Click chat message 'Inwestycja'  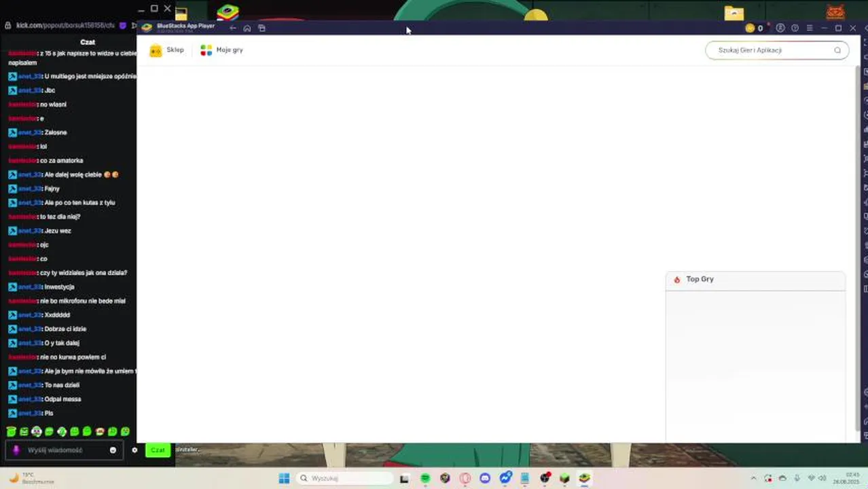(x=59, y=287)
